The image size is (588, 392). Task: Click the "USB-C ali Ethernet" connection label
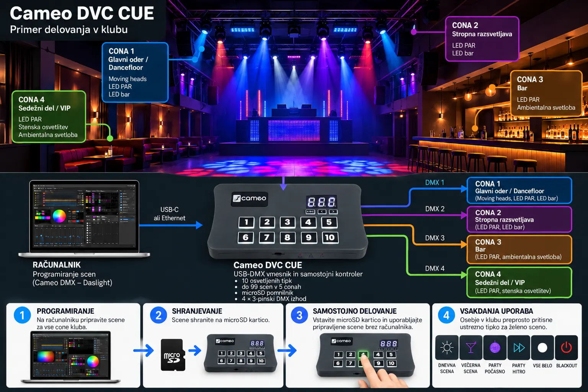point(170,214)
